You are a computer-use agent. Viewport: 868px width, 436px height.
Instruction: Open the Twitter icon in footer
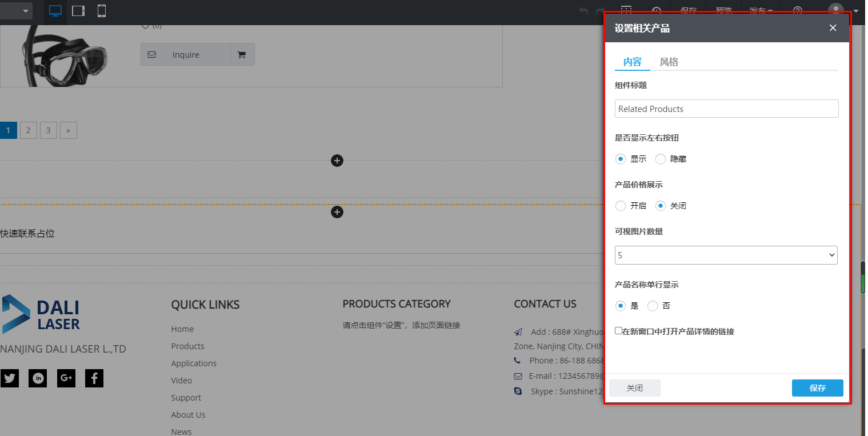point(10,378)
